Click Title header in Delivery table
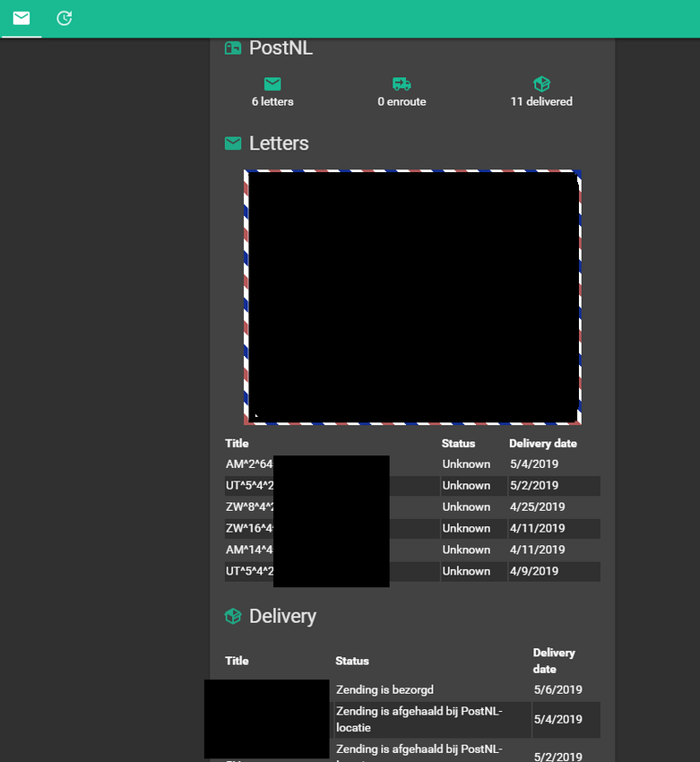The width and height of the screenshot is (700, 762). (237, 661)
